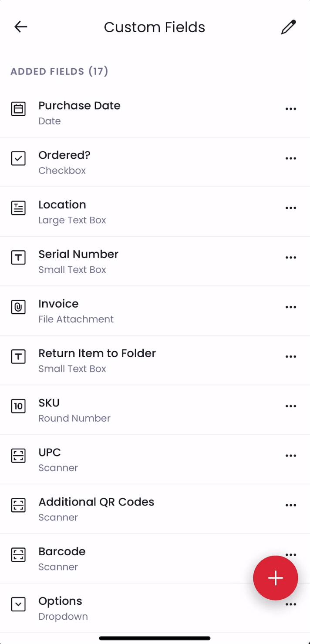
Task: Tap the UPC scanner icon
Action: point(18,456)
